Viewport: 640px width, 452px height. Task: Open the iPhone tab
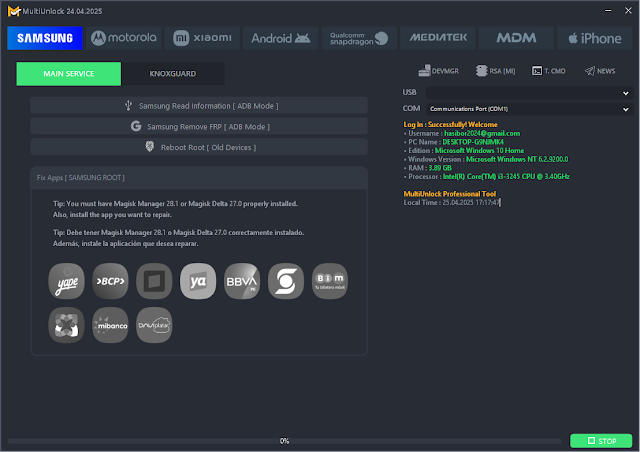595,38
